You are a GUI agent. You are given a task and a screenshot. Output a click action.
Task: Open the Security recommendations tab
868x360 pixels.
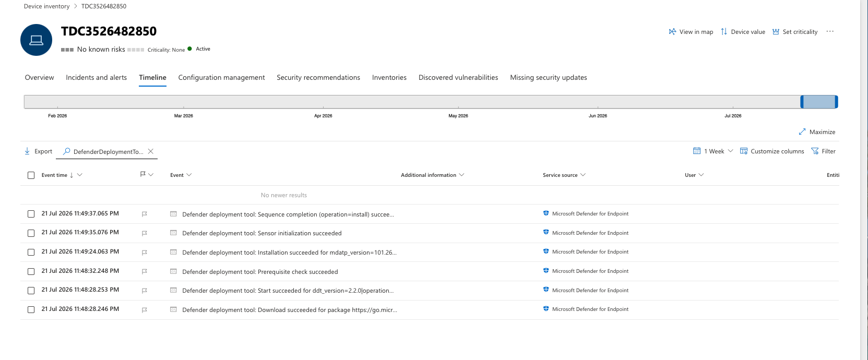pos(318,77)
